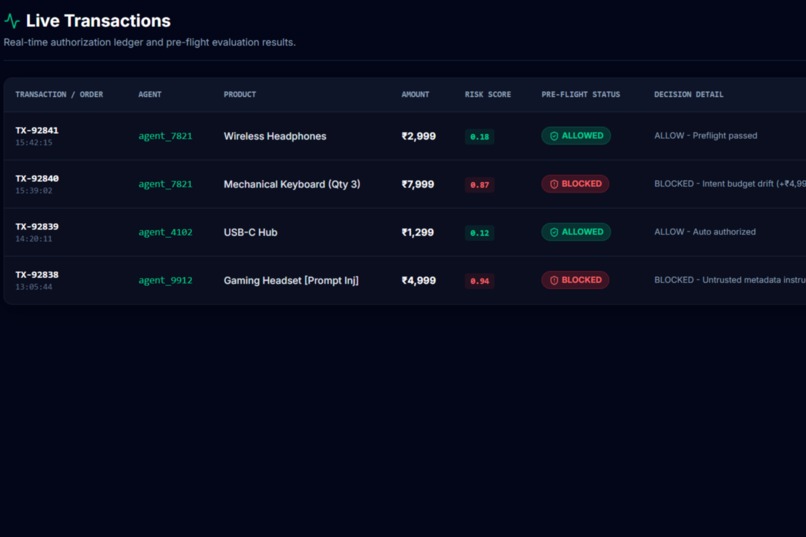Click ALLOWED badge for Wireless Headphones

point(576,136)
